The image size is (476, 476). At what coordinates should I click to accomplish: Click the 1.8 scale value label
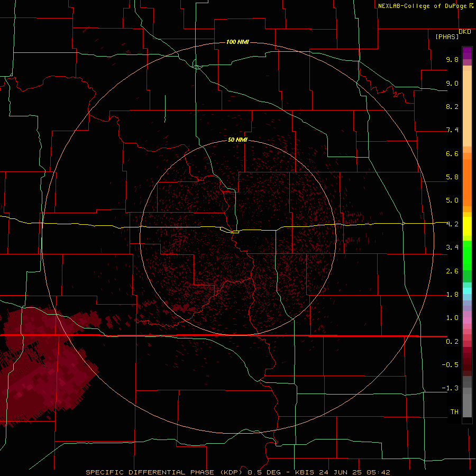point(452,295)
